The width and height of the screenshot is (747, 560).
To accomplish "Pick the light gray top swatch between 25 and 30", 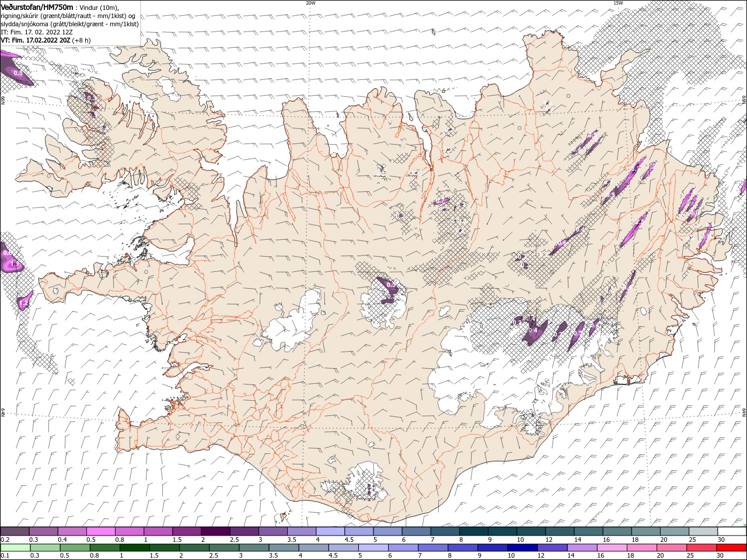I will pyautogui.click(x=703, y=531).
